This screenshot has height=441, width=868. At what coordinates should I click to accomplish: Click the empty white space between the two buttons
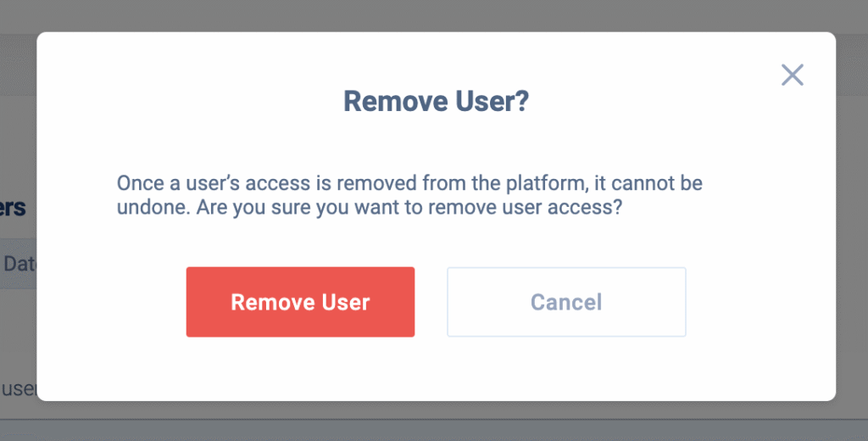[431, 302]
